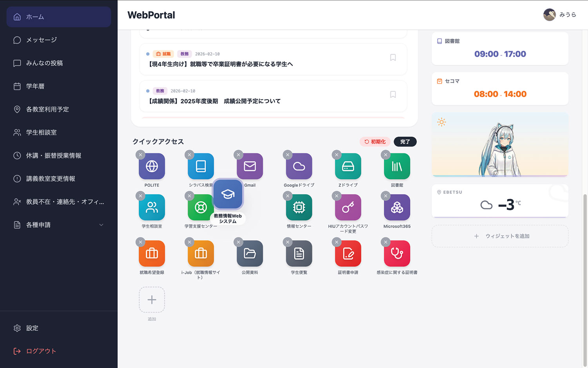Click the ウィジェットを追加 placeholder
This screenshot has height=368, width=588.
(500, 236)
